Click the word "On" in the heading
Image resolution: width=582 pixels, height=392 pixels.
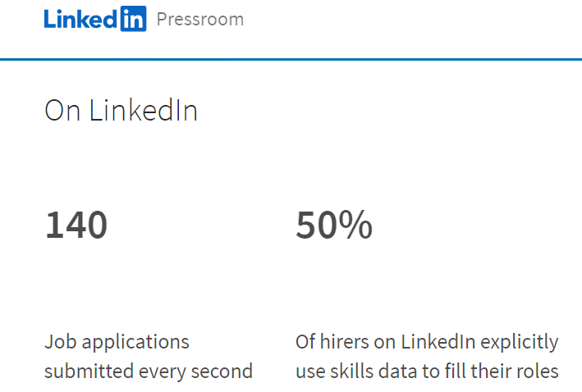[62, 111]
